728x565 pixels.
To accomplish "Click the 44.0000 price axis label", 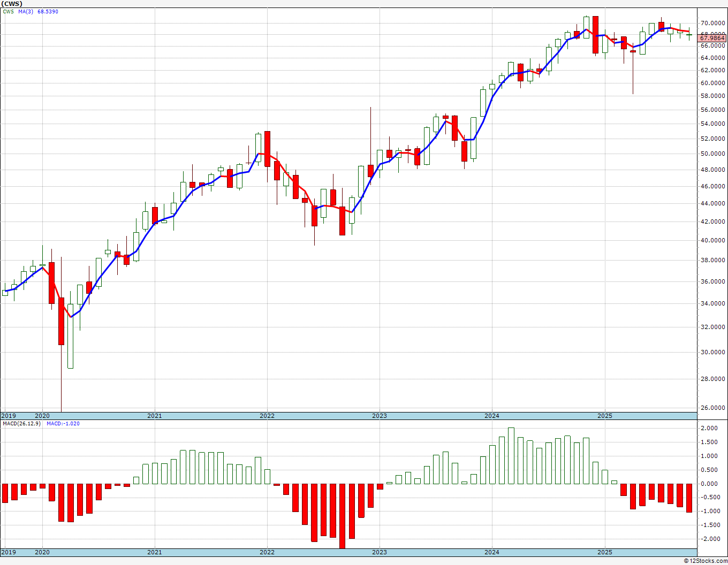I will [713, 204].
